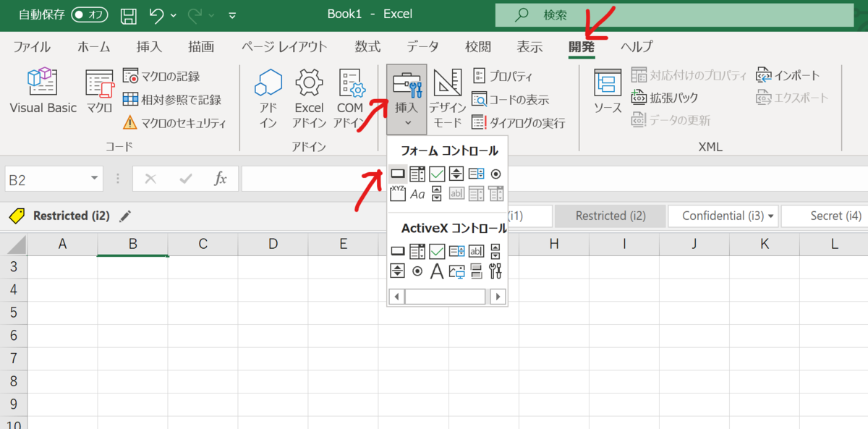Select ActiveX image control icon
The height and width of the screenshot is (429, 868).
456,271
